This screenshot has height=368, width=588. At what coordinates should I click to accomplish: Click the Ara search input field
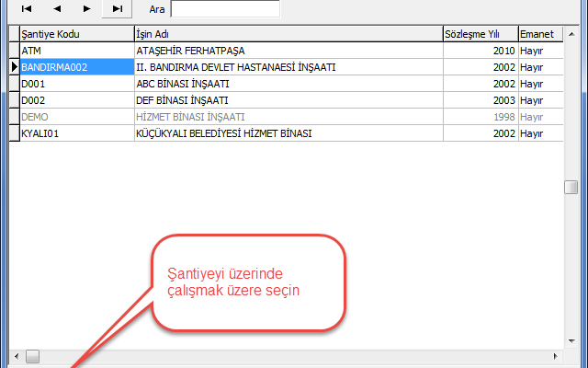[x=225, y=9]
